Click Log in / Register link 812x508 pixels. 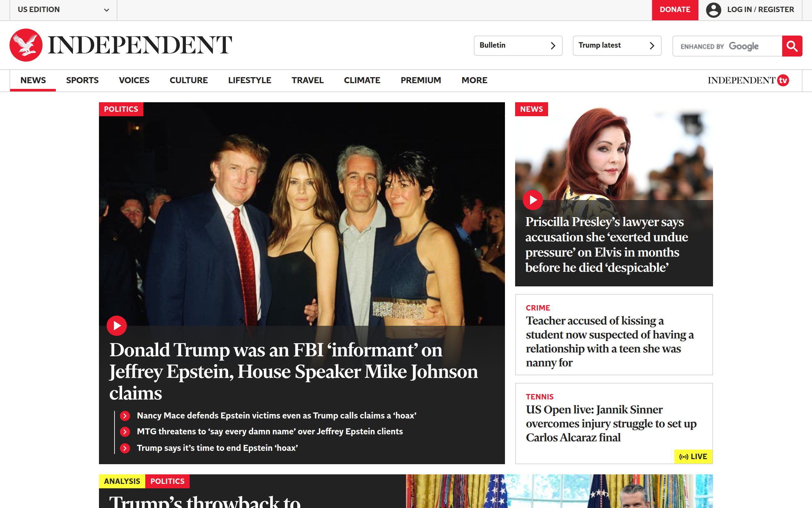click(760, 10)
